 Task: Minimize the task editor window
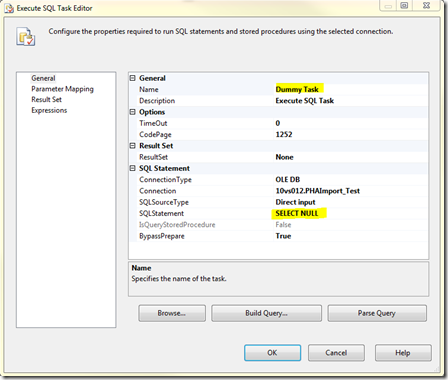click(x=388, y=6)
